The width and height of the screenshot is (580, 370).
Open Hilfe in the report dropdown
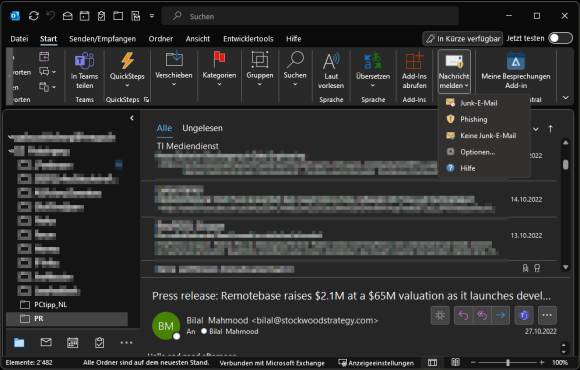(484, 168)
